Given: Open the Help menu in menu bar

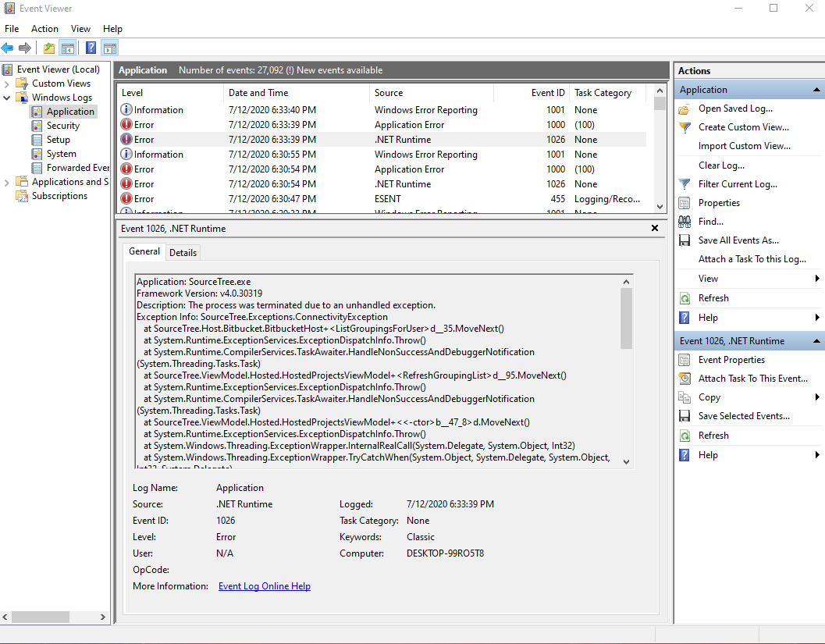Looking at the screenshot, I should tap(112, 29).
